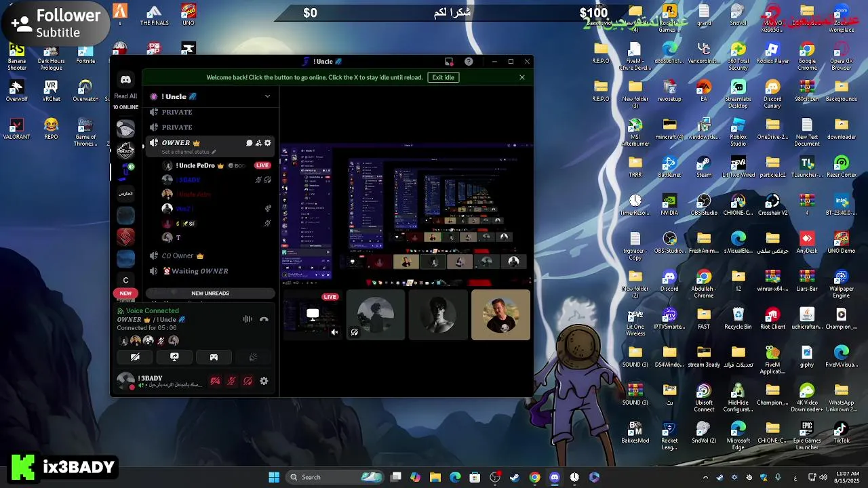Click the large shared screen stream view
Viewport: 868px width, 488px height.
click(407, 213)
